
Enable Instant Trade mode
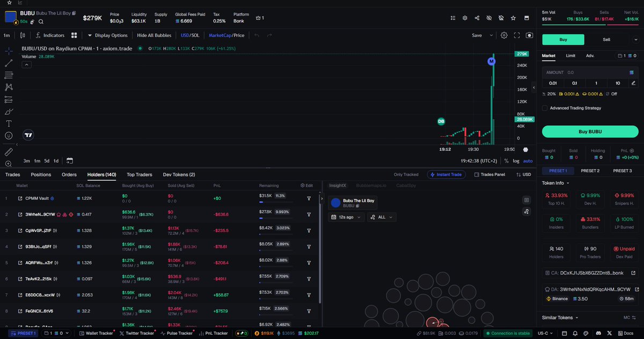coord(447,175)
